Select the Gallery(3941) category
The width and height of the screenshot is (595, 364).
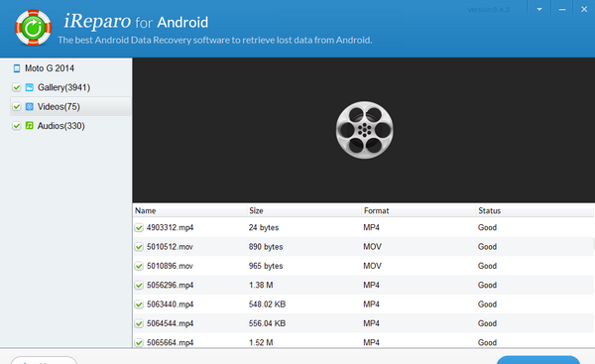63,87
